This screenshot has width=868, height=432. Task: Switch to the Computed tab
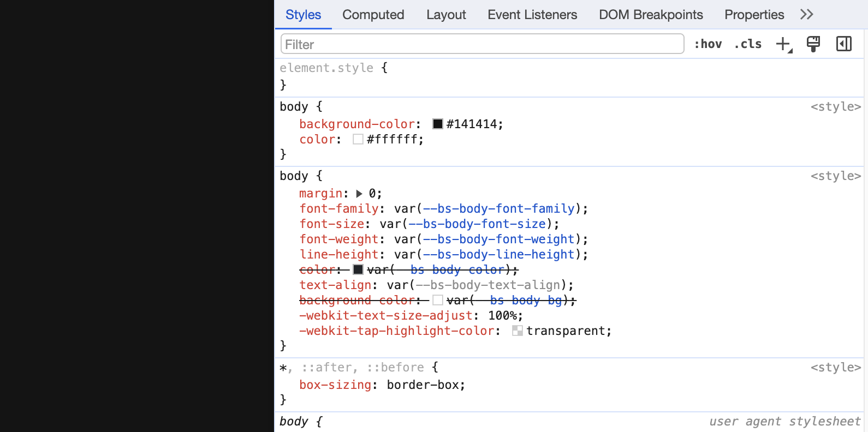pos(373,15)
